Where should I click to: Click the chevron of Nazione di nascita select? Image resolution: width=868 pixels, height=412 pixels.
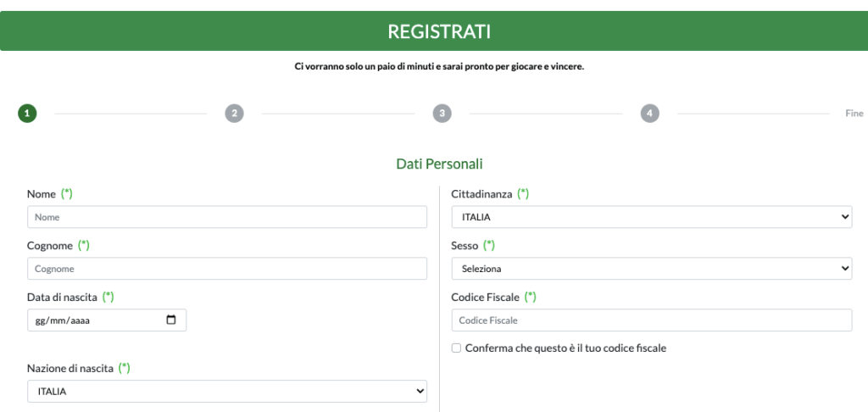click(x=420, y=391)
